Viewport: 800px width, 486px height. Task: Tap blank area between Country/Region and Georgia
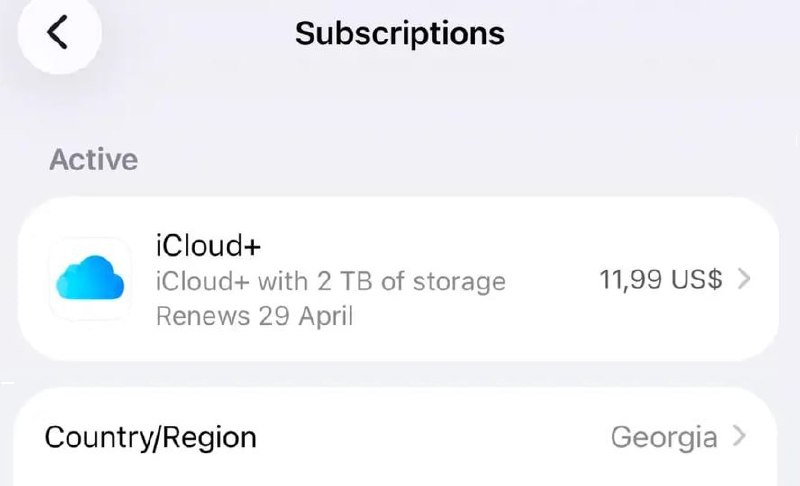(430, 437)
